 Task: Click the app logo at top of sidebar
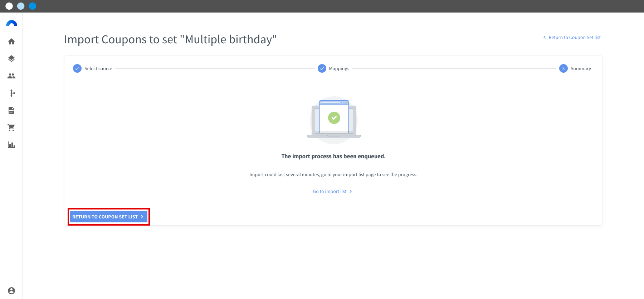tap(11, 23)
